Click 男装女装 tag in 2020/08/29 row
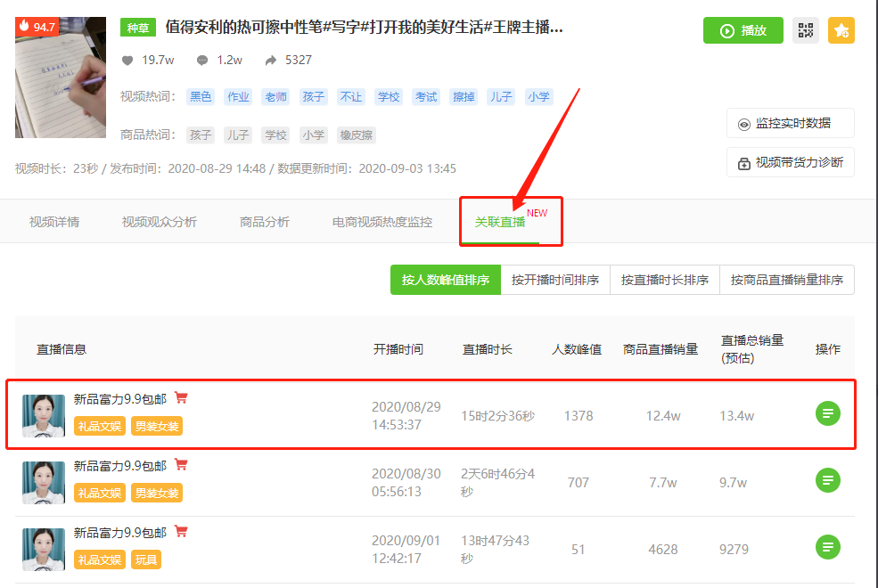This screenshot has height=588, width=878. (157, 427)
